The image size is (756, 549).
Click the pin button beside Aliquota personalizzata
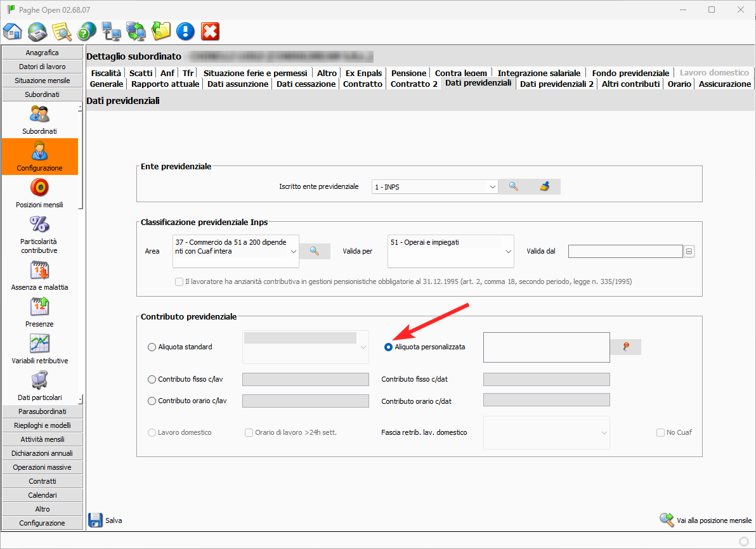pyautogui.click(x=626, y=347)
